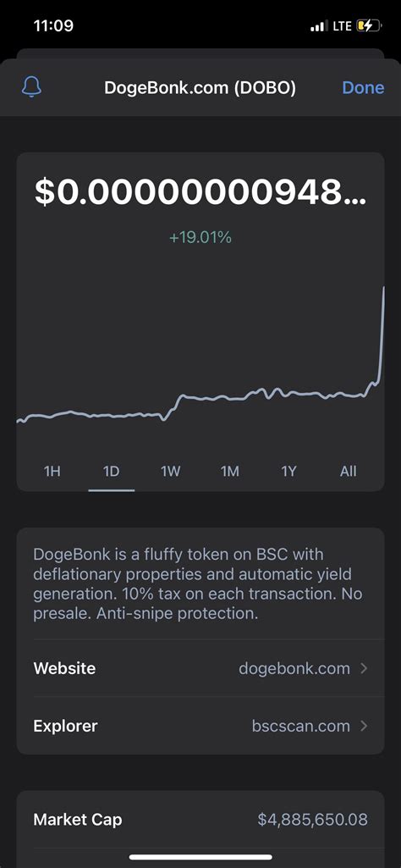
Task: Tap the Website row label
Action: (x=64, y=668)
